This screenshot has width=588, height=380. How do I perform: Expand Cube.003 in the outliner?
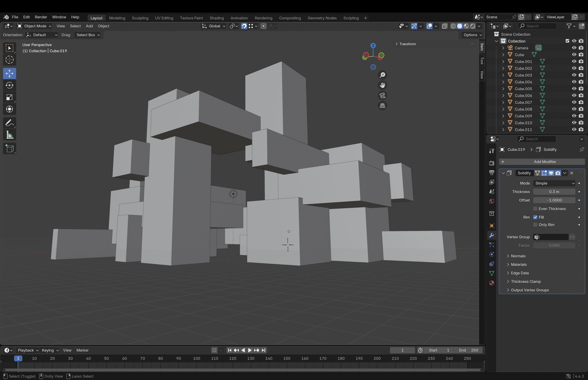(503, 75)
